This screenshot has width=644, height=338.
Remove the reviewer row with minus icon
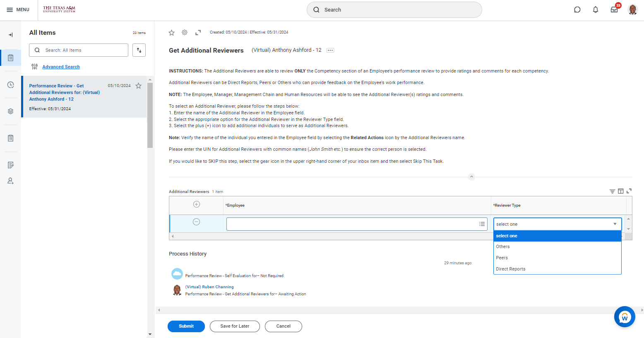(x=197, y=222)
